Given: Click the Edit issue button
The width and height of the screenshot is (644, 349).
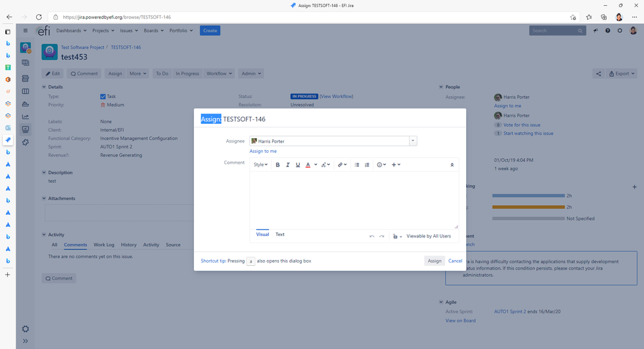Looking at the screenshot, I should click(53, 74).
